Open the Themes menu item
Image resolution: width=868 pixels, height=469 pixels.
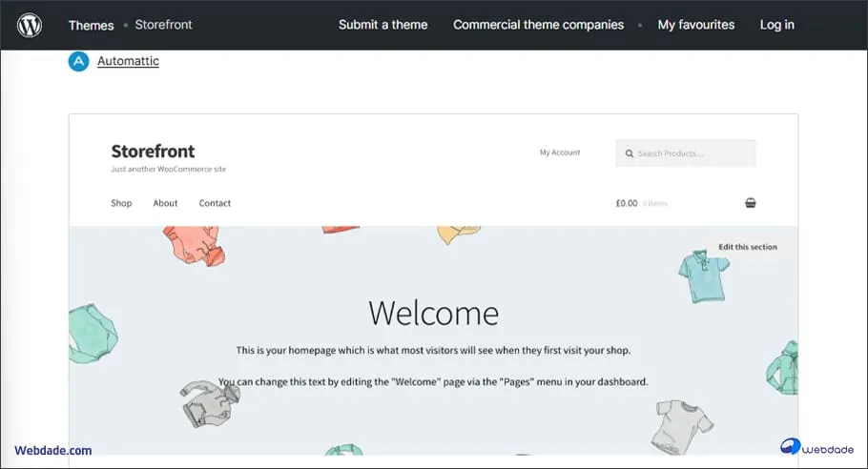(x=91, y=25)
